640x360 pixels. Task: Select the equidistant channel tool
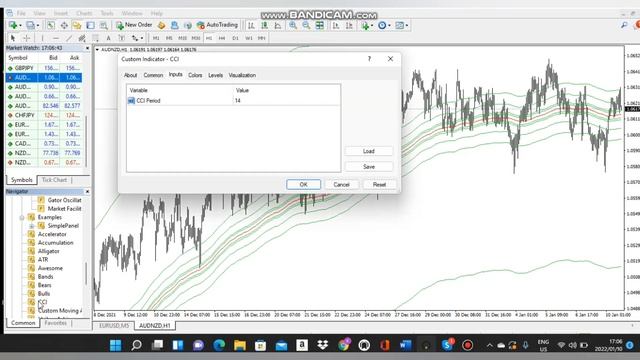[x=82, y=38]
